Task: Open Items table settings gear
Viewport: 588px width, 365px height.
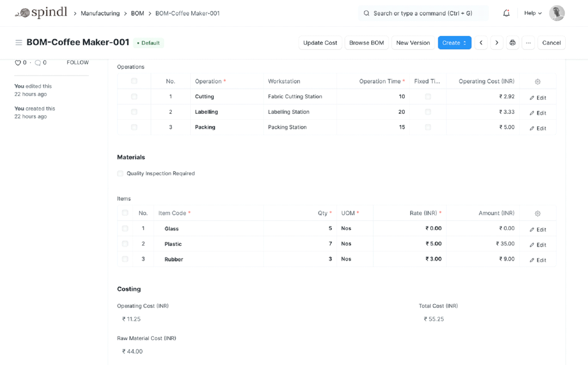Action: pyautogui.click(x=537, y=213)
